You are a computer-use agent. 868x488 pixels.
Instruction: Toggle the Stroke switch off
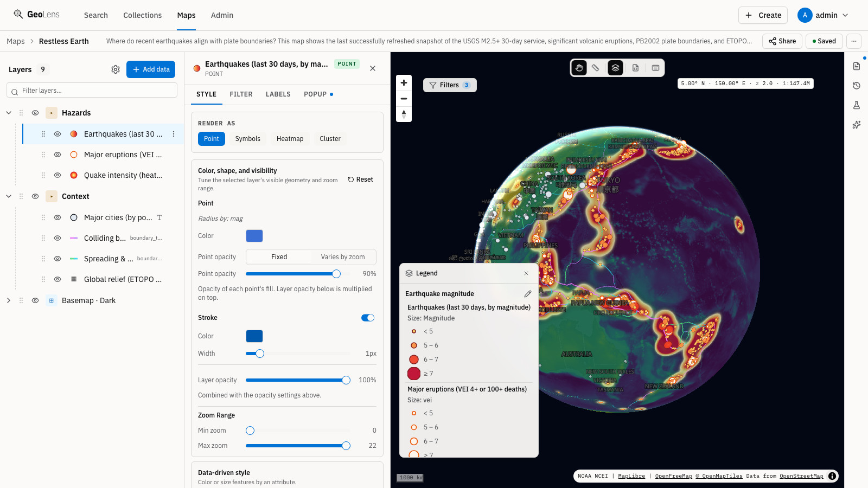(368, 318)
